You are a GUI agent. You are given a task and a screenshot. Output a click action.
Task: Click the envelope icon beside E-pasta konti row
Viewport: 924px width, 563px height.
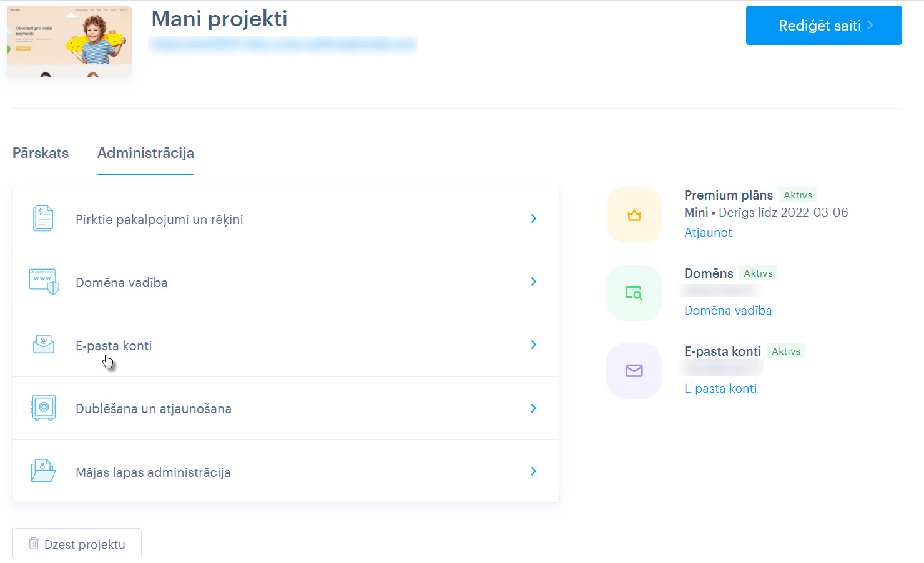pos(43,345)
